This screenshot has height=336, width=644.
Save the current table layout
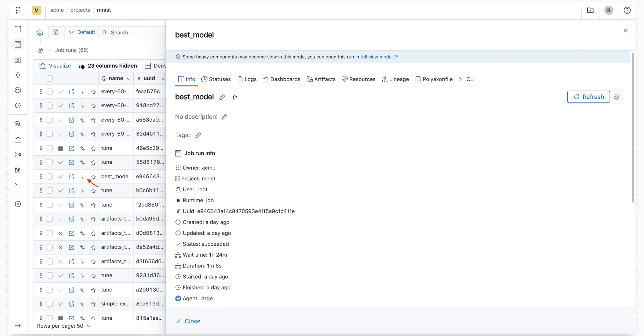(x=56, y=32)
